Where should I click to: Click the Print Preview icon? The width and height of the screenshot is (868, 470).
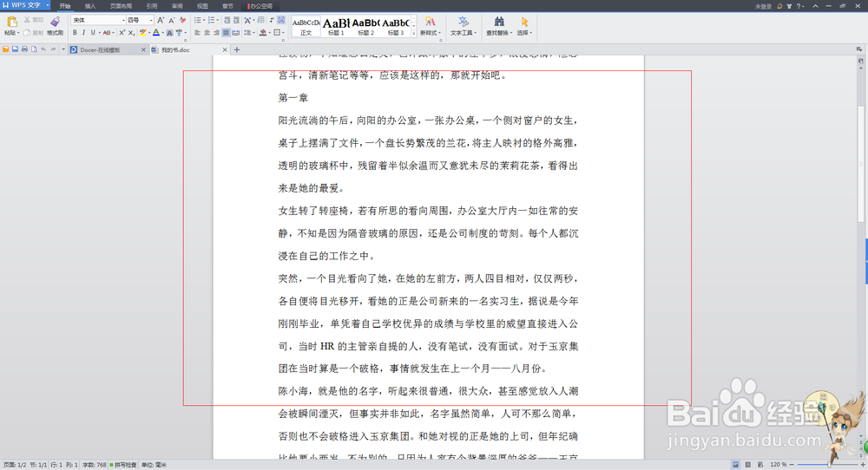point(35,49)
